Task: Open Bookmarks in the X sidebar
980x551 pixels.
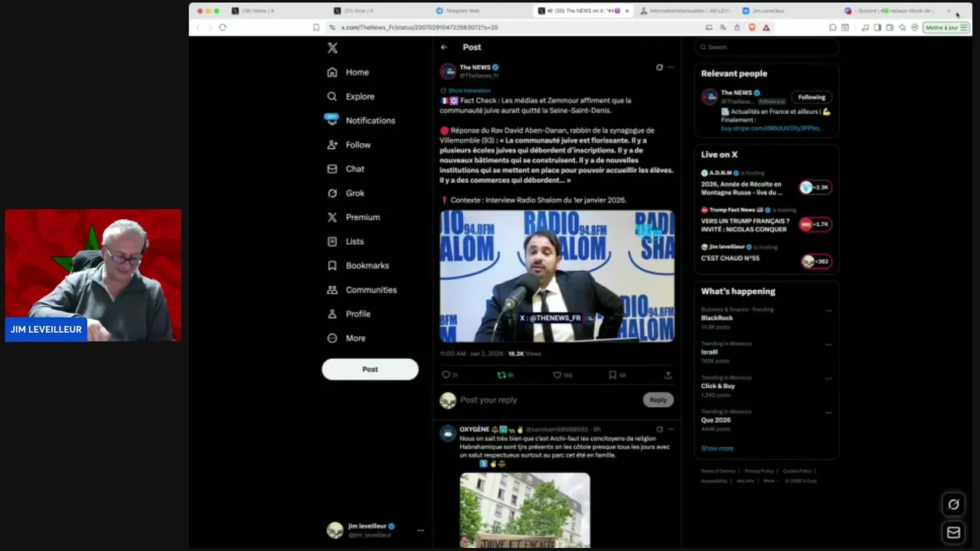Action: coord(358,266)
